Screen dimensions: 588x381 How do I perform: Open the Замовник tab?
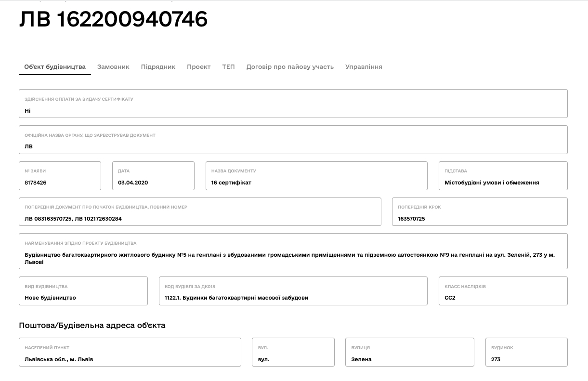113,67
